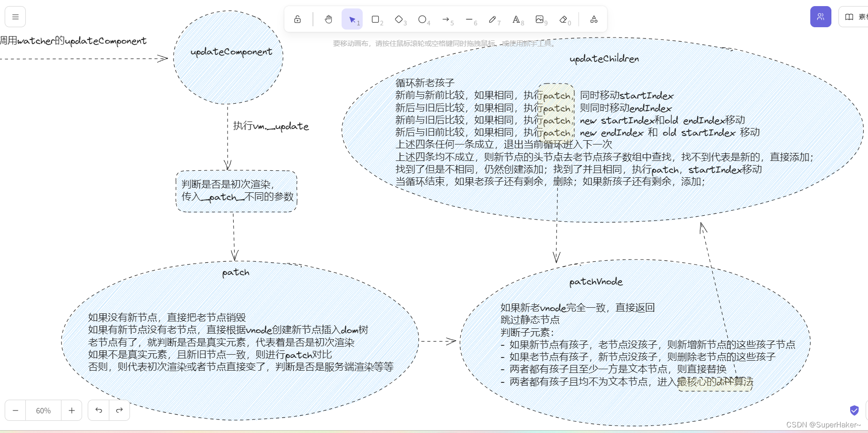The image size is (868, 433).
Task: Click line 否则，则代表初次渲染或者节点直接变了
Action: coord(241,367)
